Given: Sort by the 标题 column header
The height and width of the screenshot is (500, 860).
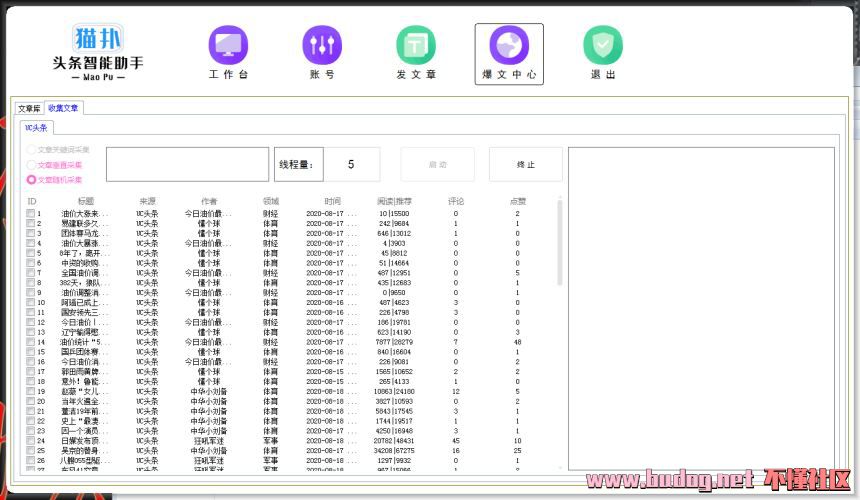Looking at the screenshot, I should [86, 201].
